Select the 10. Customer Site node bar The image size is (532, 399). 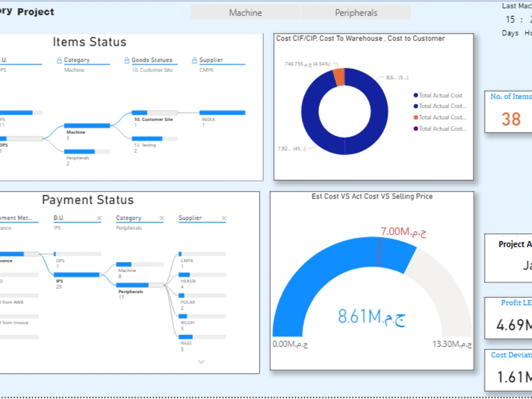154,113
